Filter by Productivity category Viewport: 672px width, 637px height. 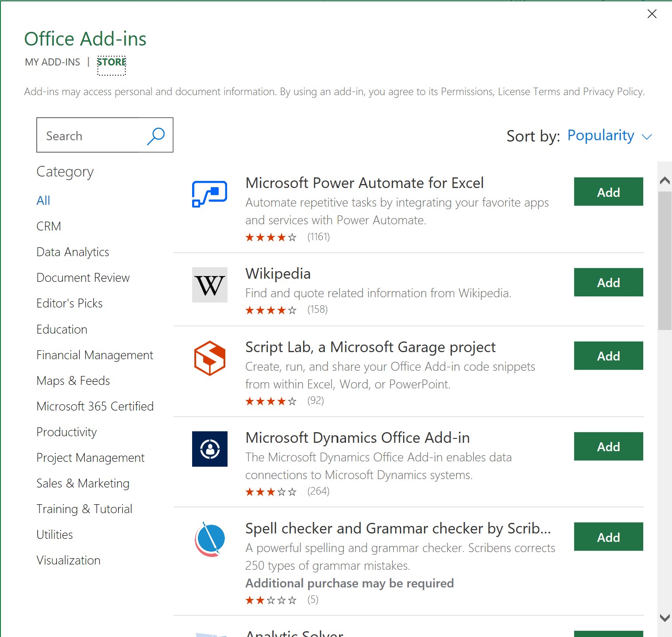point(67,432)
